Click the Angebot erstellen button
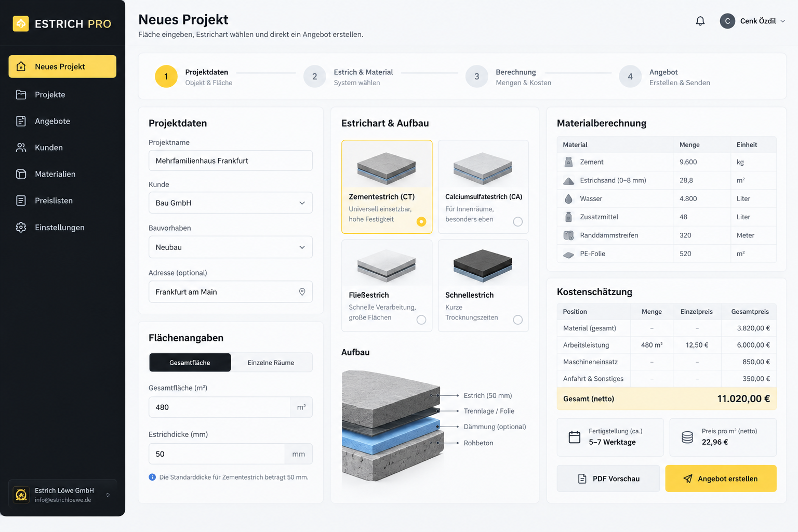Image resolution: width=798 pixels, height=532 pixels. click(x=721, y=478)
